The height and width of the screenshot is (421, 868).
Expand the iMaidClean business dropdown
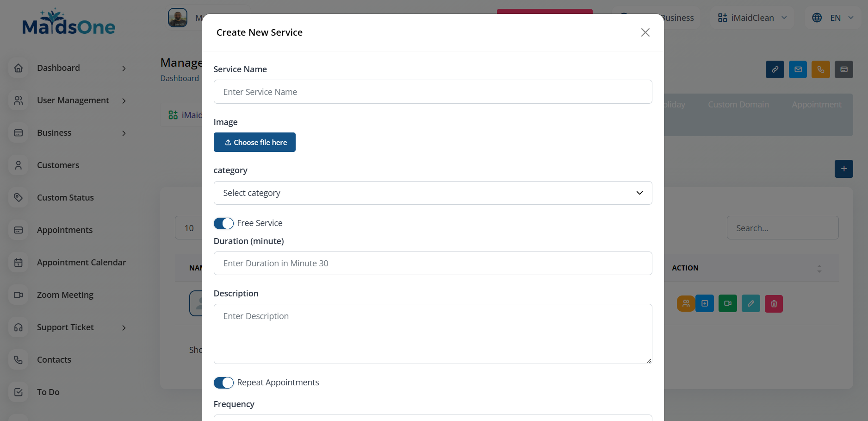coord(752,18)
